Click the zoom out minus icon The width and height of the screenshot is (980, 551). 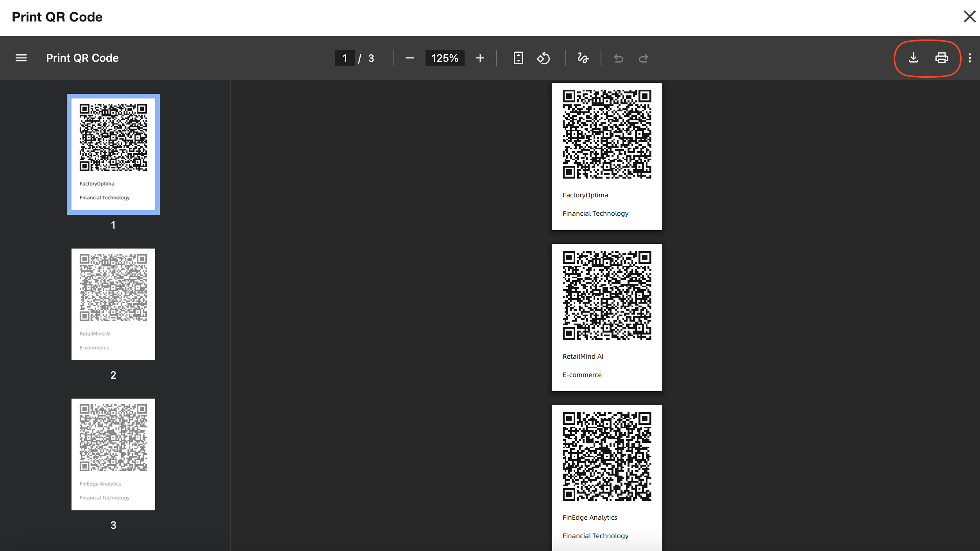(410, 58)
